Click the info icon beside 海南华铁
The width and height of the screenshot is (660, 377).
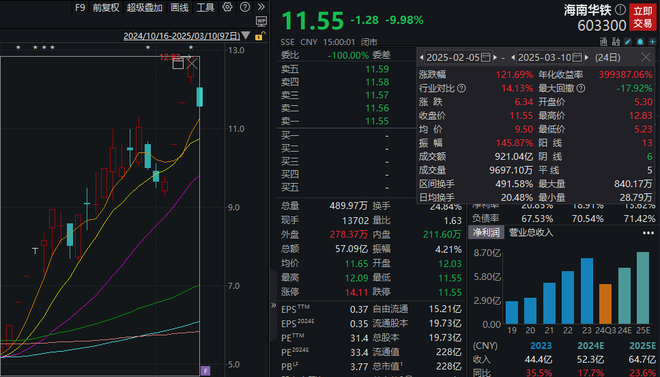pyautogui.click(x=620, y=9)
